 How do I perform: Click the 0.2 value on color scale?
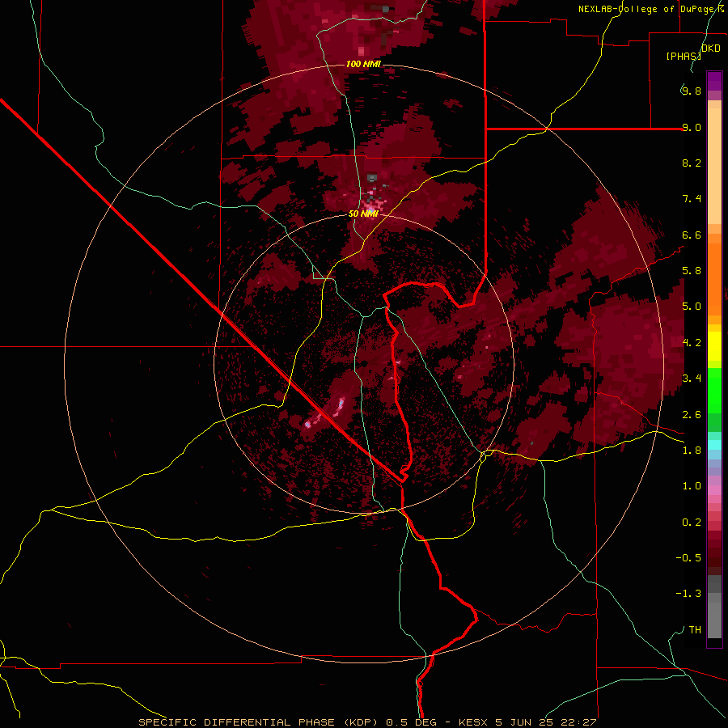692,523
